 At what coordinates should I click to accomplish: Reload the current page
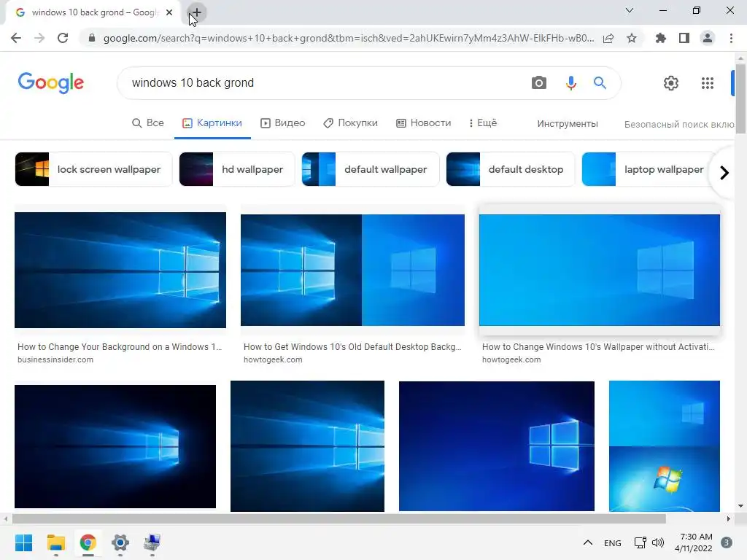tap(63, 38)
